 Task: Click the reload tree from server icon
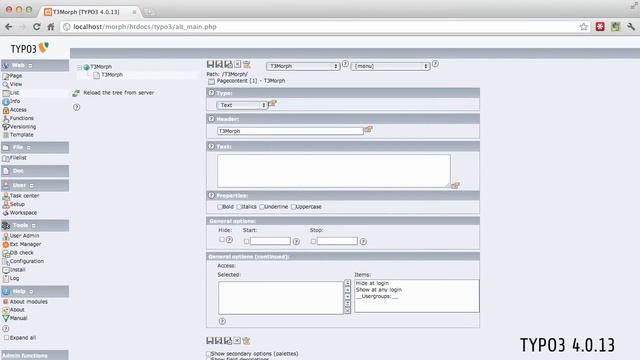point(76,93)
